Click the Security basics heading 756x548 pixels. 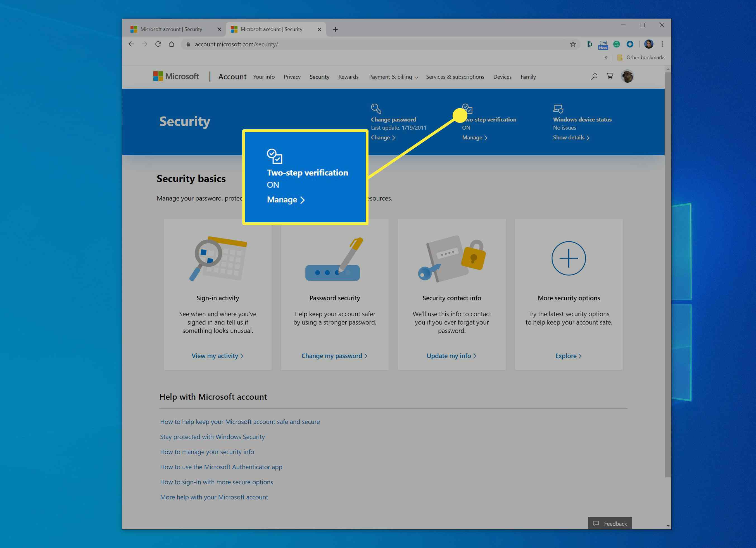(x=191, y=179)
